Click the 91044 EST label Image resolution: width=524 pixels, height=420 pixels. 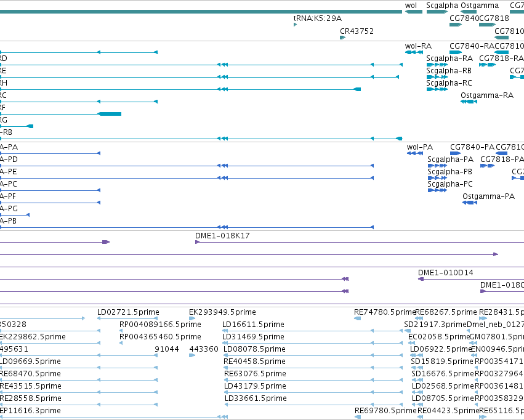[167, 350]
